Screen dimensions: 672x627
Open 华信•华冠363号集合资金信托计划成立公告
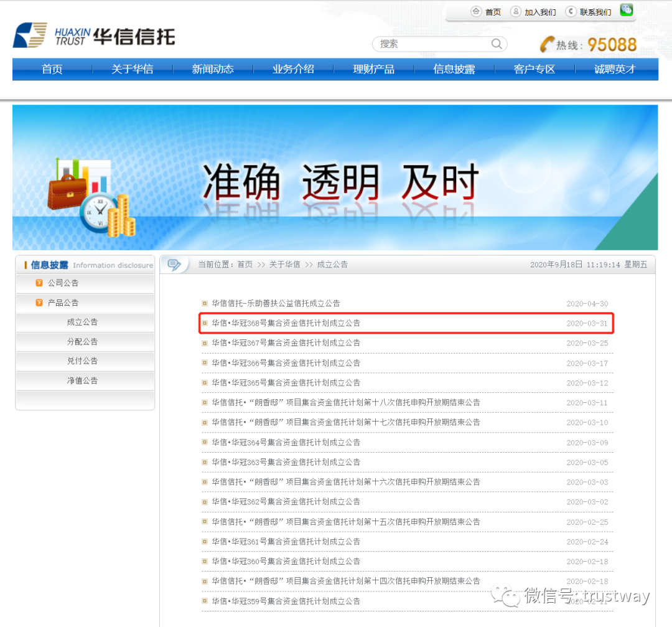pyautogui.click(x=286, y=463)
